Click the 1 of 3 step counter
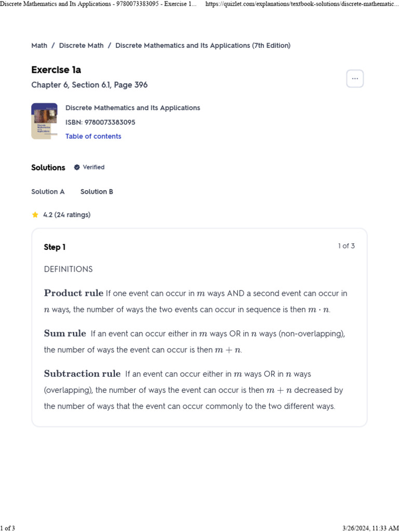The width and height of the screenshot is (399, 532). pyautogui.click(x=347, y=246)
